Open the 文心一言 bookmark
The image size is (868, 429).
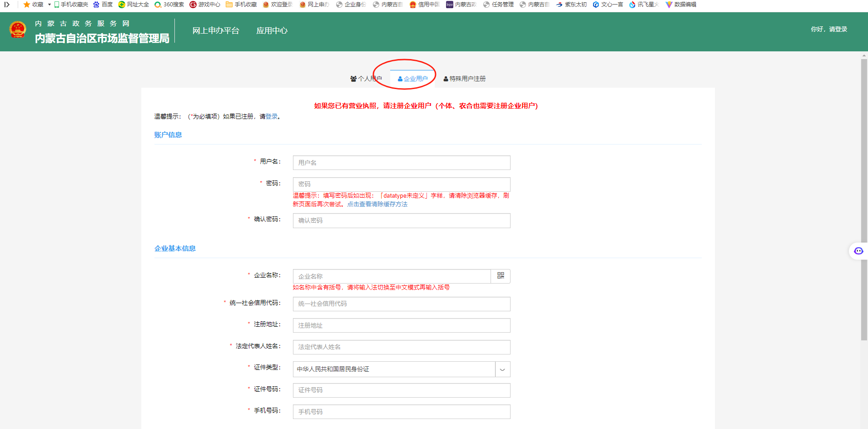(608, 5)
